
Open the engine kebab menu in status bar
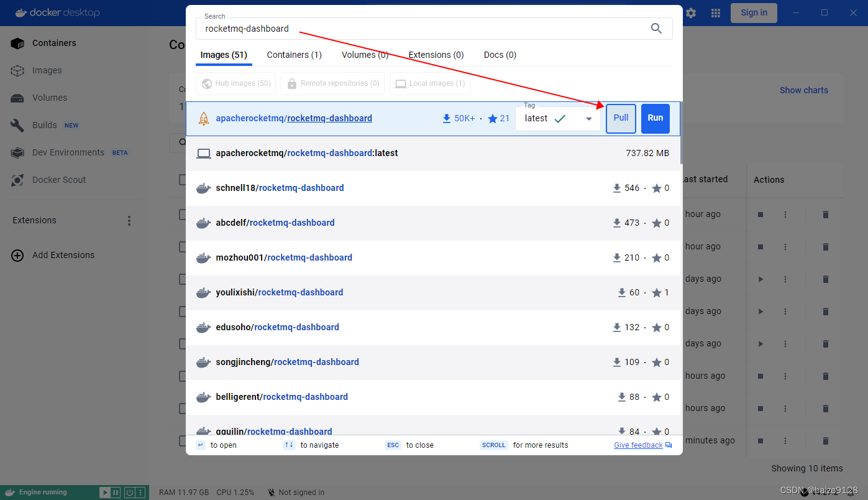(140, 493)
